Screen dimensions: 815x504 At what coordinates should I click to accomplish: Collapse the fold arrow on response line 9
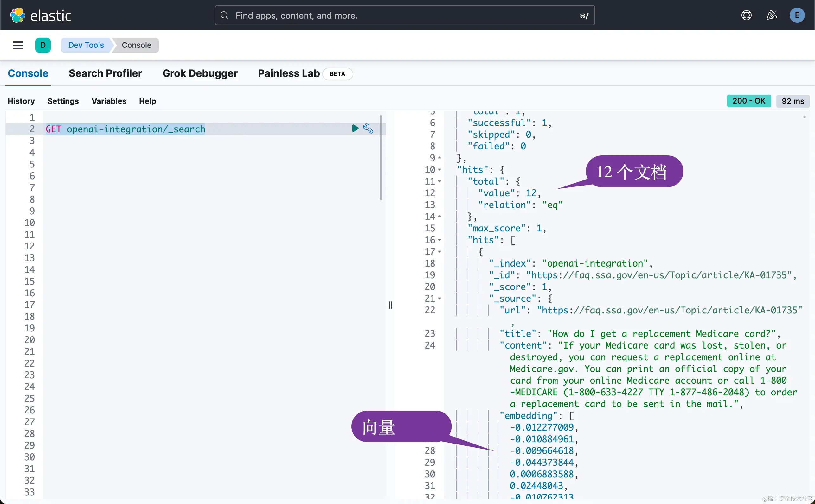click(x=440, y=158)
